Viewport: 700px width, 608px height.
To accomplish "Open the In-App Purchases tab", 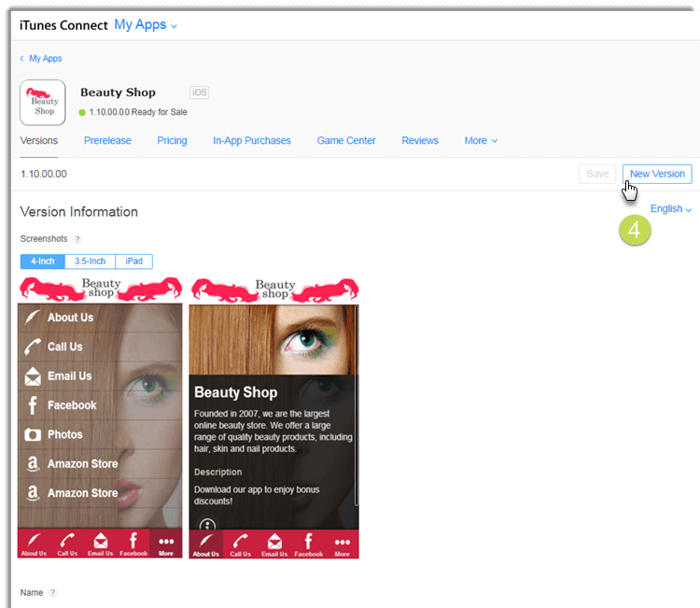I will [251, 141].
